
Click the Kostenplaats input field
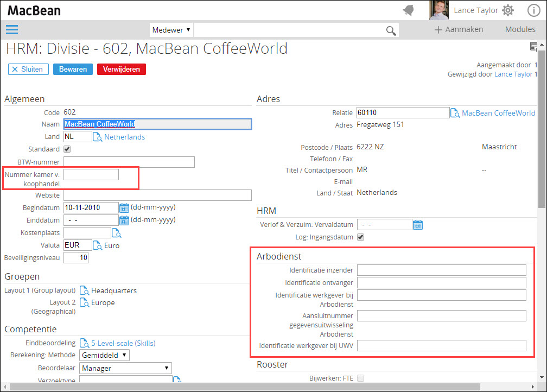point(87,232)
